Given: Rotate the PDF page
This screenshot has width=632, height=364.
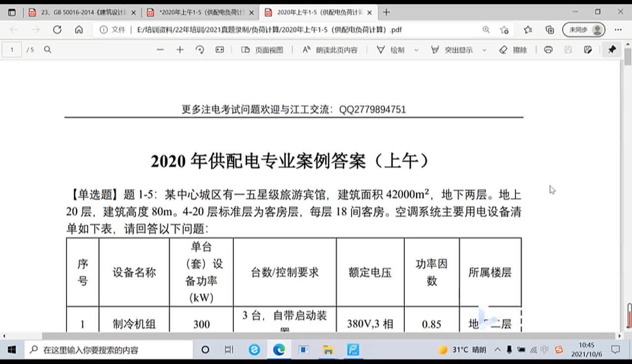Looking at the screenshot, I should [200, 50].
